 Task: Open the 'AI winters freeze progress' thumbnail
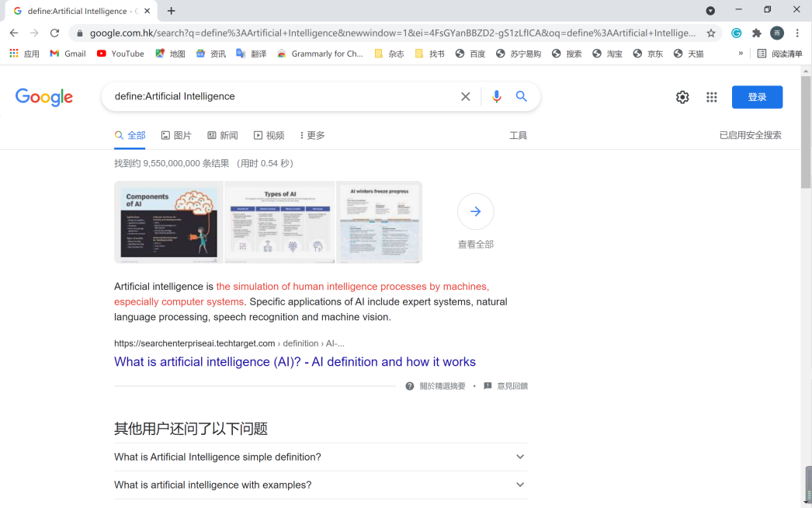click(x=380, y=222)
